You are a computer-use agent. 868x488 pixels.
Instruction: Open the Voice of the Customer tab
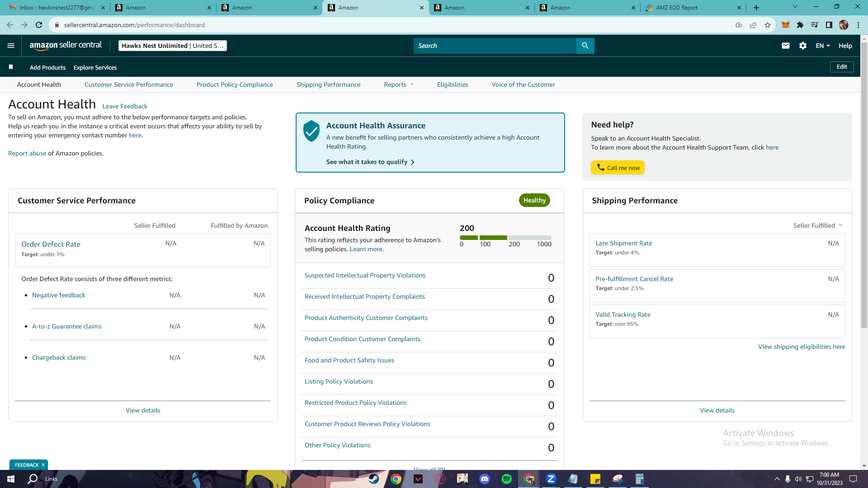point(524,84)
